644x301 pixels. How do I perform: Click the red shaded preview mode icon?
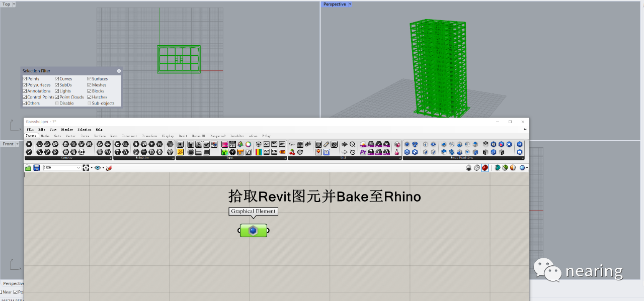pos(485,167)
